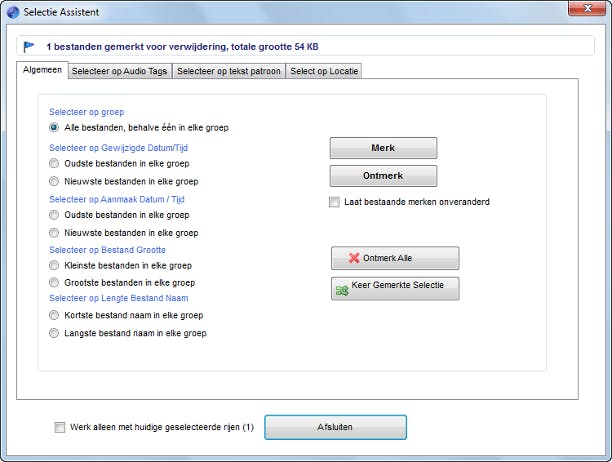Image resolution: width=612 pixels, height=462 pixels.
Task: Click the blue flag status icon
Action: pos(28,46)
